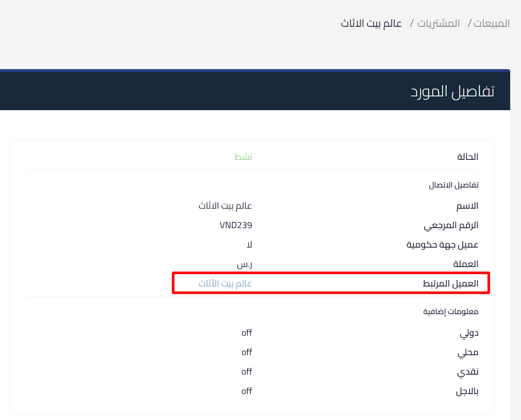521x420 pixels.
Task: Select عالم بيت الاثاث in the breadcrumb trail
Action: coord(371,23)
